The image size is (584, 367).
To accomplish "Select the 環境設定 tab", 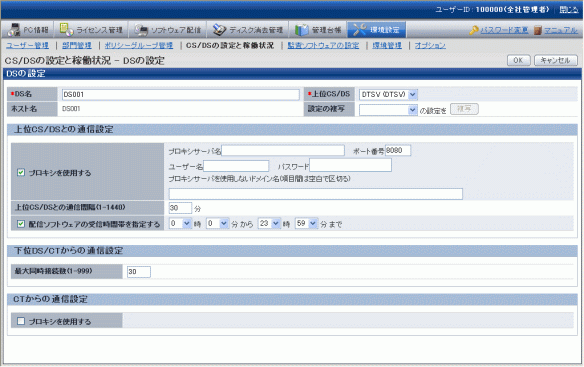I will [x=376, y=30].
